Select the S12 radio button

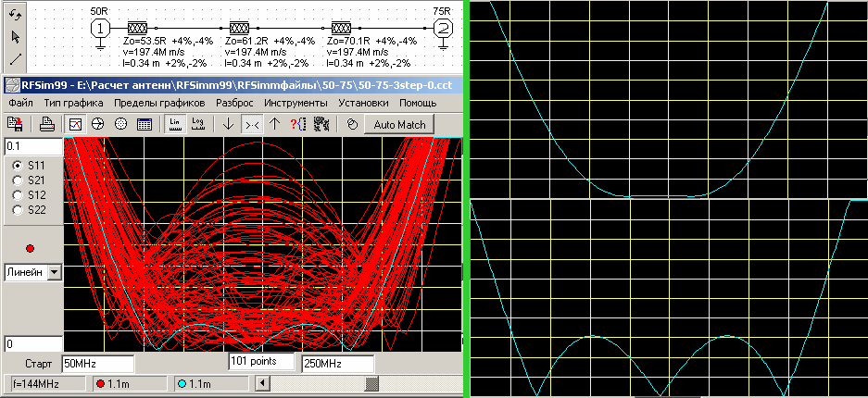[18, 194]
